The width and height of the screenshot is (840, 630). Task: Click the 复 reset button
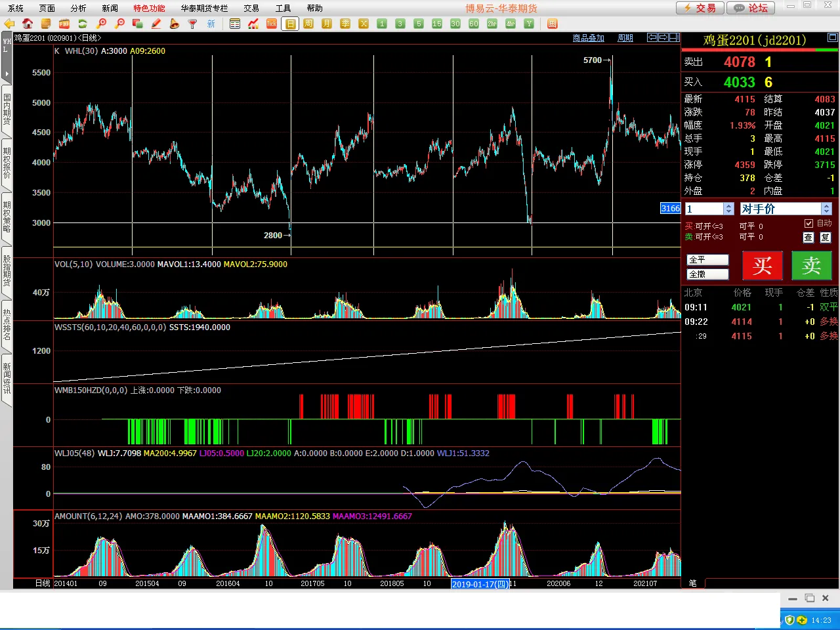coord(826,238)
